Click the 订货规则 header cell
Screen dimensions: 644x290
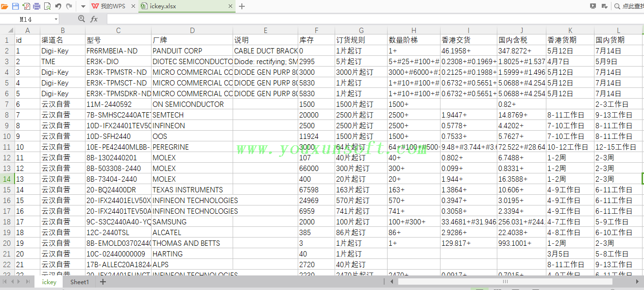[x=361, y=40]
